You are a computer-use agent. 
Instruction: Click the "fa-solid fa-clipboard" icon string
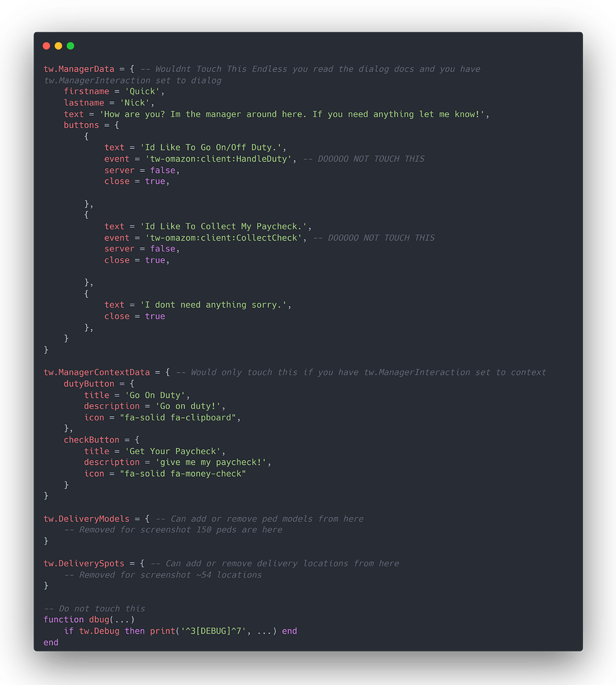tap(178, 418)
